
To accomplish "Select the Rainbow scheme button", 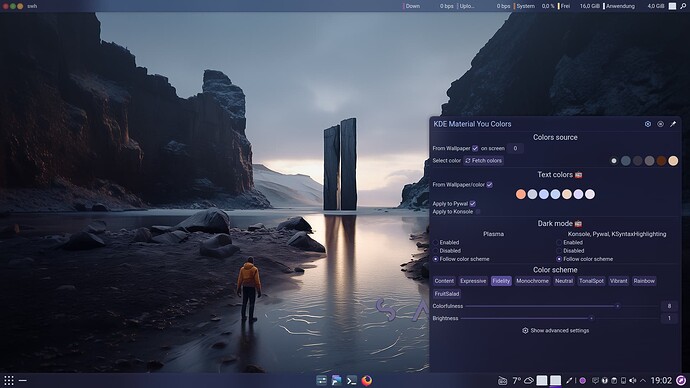I will point(644,281).
